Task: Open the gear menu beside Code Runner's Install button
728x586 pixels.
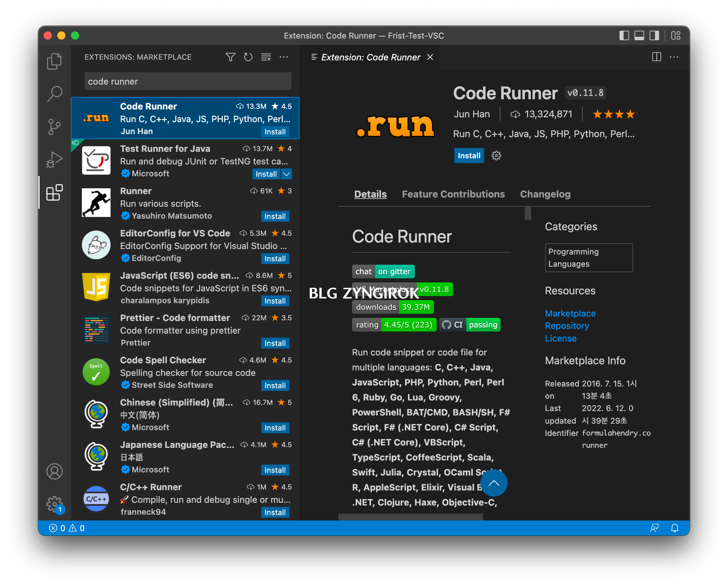Action: click(496, 156)
